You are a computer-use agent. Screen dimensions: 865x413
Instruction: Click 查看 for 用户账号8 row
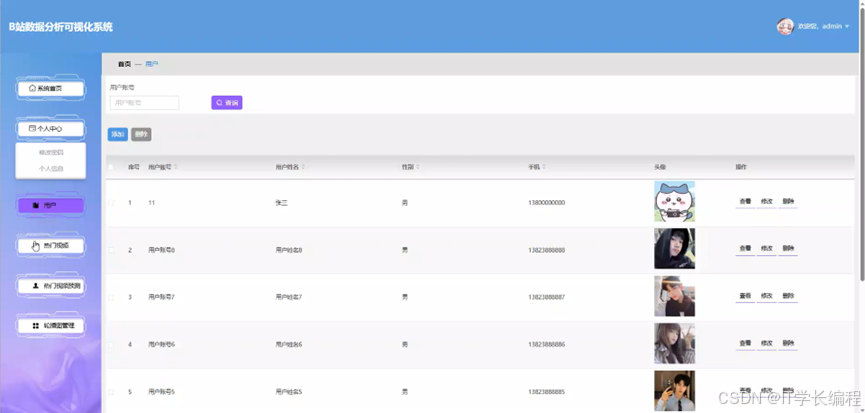pos(745,249)
